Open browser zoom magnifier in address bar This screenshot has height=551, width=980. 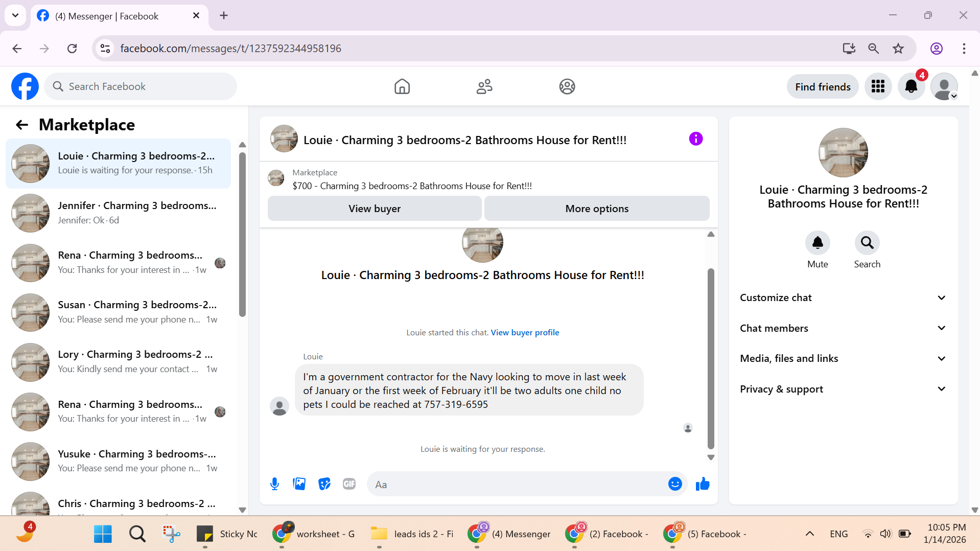point(874,49)
